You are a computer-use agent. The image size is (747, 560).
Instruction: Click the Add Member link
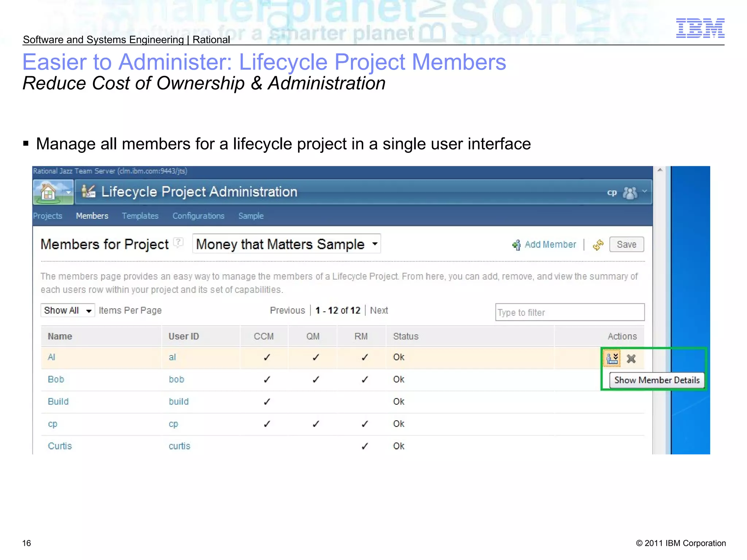(550, 245)
